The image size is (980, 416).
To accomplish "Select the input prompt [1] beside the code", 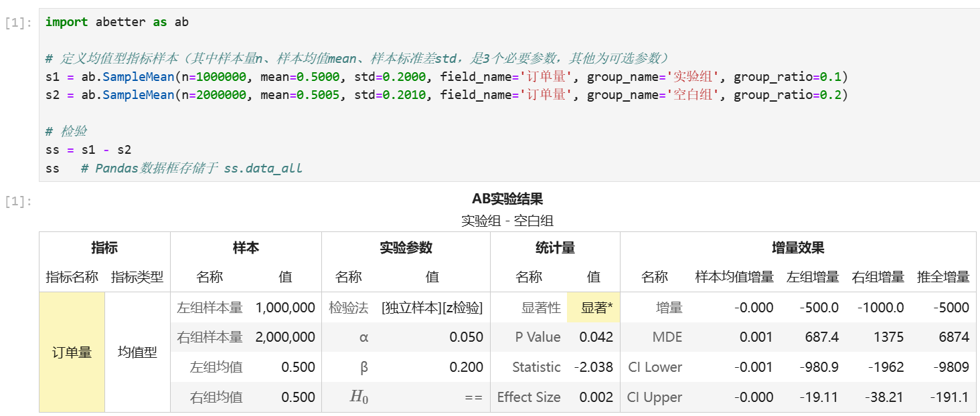I will (x=18, y=23).
